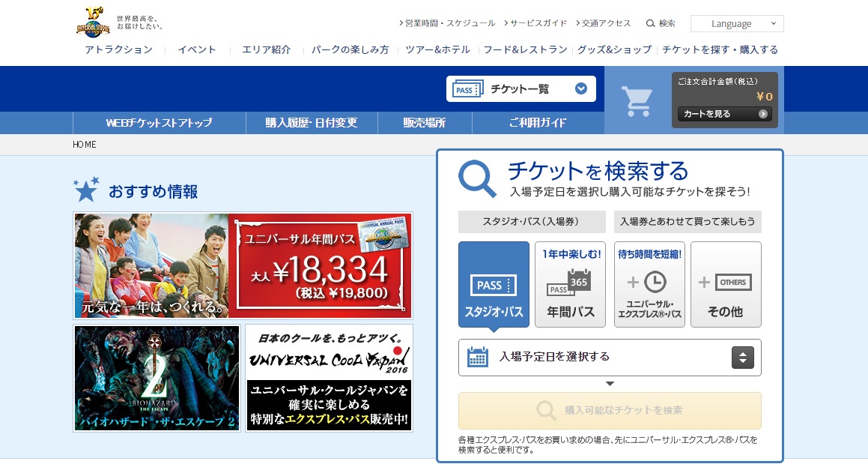
Task: Open the 購入履歴・日付変更 tab
Action: tap(312, 122)
